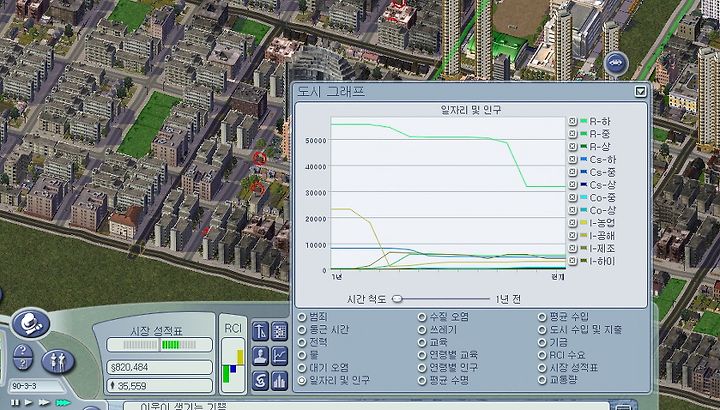This screenshot has width=720, height=410.
Task: Open Mayor mode with the top hat icon
Action: tap(30, 323)
